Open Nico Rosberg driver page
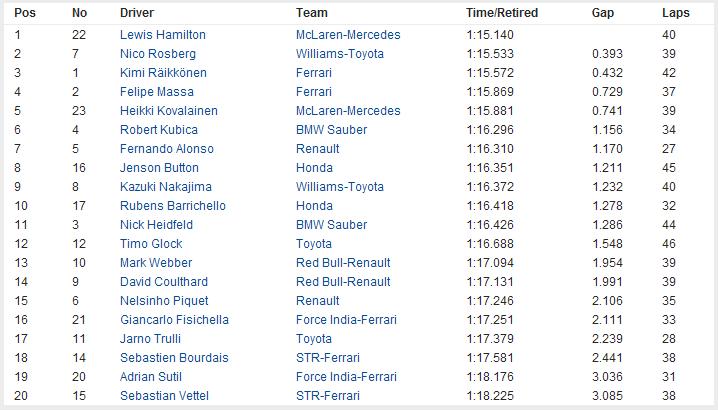 158,53
